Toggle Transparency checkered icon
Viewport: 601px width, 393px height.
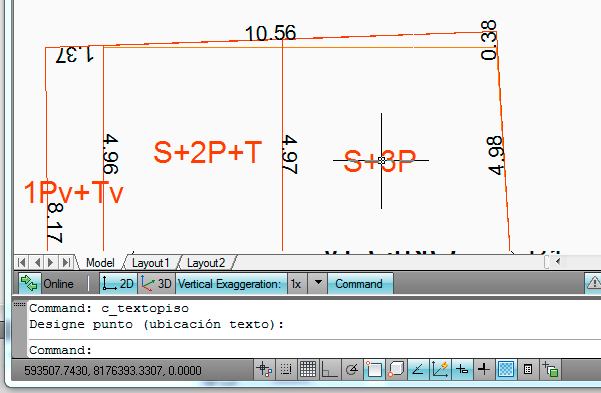tap(506, 370)
